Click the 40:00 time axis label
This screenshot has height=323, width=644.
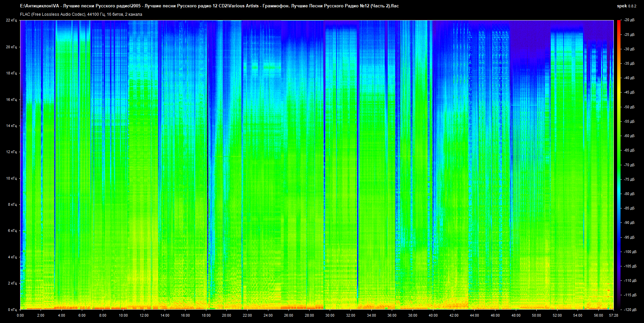tap(433, 315)
